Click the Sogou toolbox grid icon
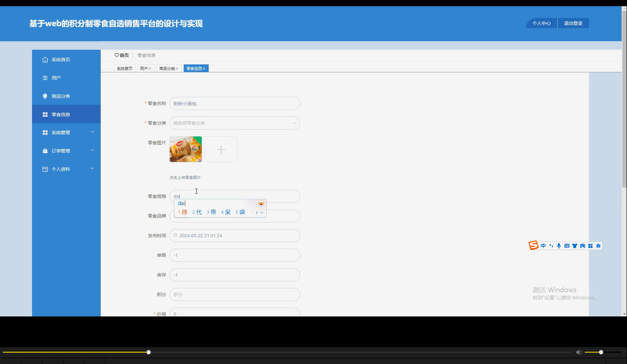The image size is (627, 364). pos(590,245)
